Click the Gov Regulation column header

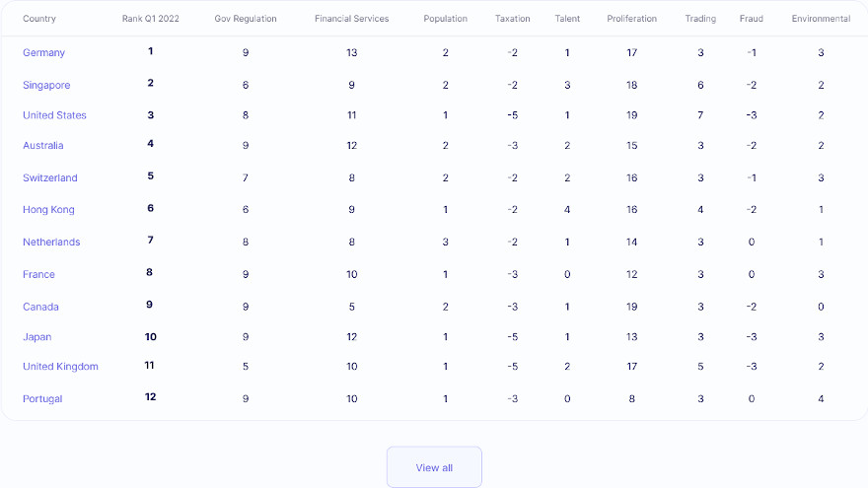click(x=246, y=19)
